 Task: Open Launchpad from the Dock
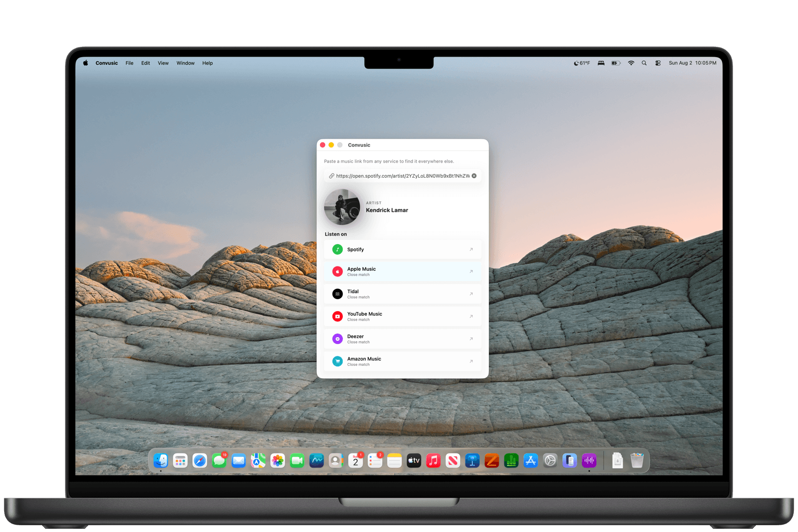pos(180,460)
